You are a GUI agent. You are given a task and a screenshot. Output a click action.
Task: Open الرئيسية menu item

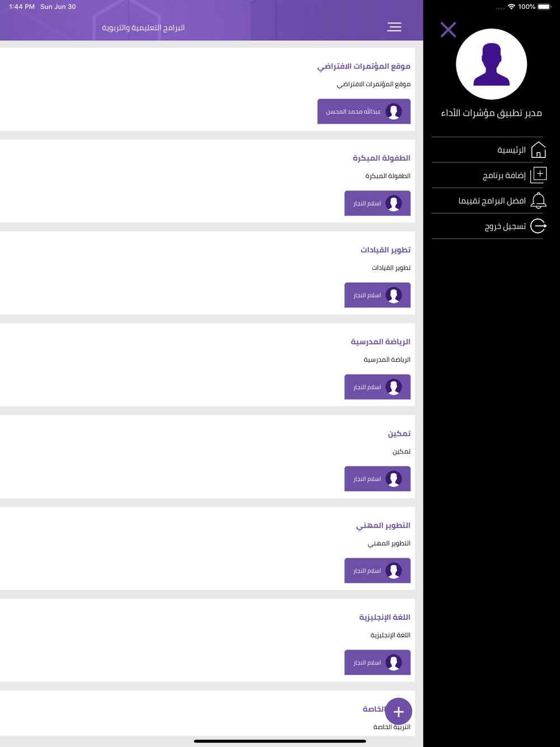click(x=487, y=150)
